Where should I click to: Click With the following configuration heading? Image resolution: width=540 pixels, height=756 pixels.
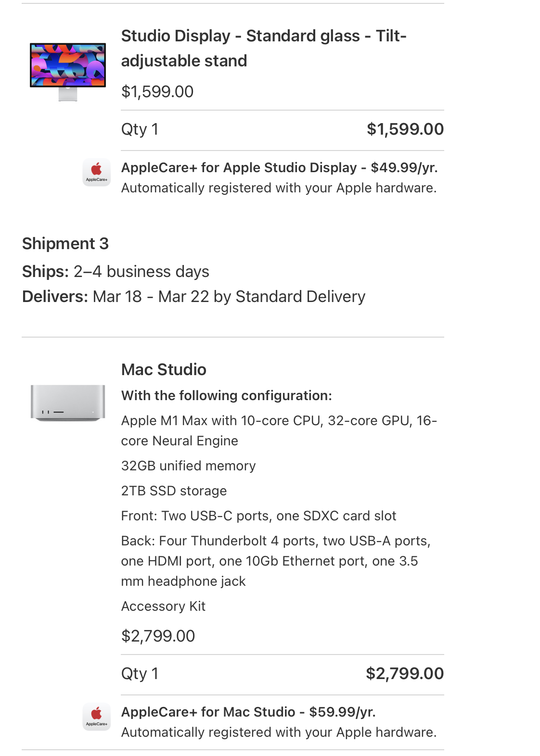coord(226,395)
